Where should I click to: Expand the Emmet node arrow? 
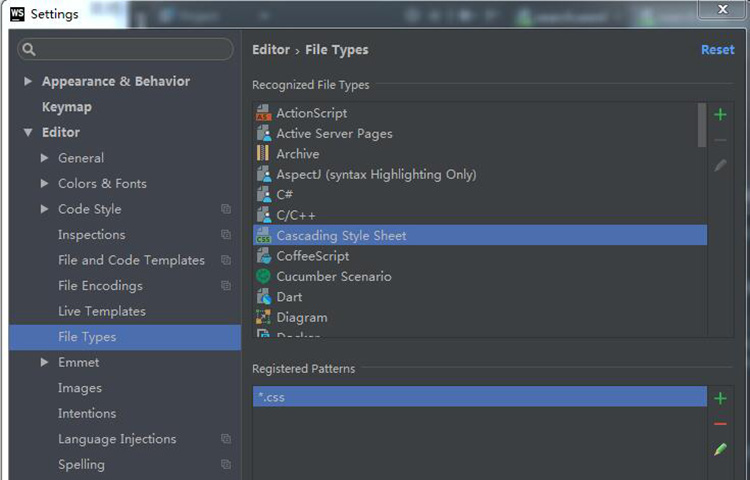coord(44,362)
